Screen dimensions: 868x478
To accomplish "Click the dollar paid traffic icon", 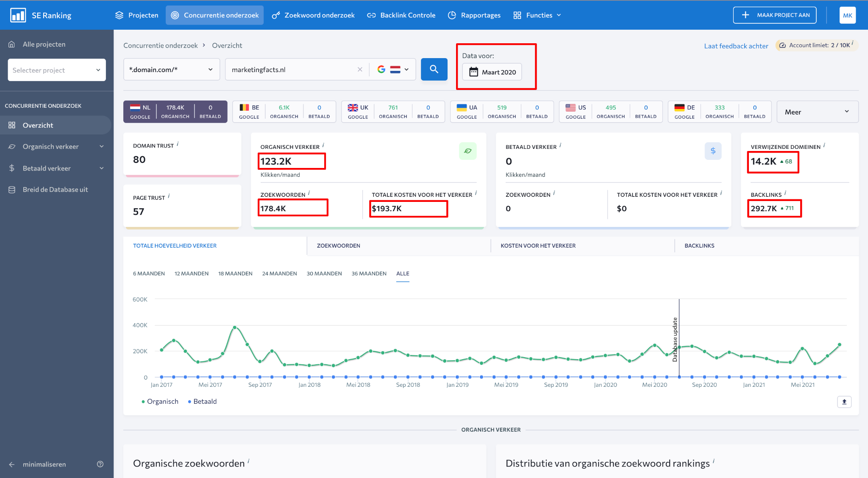I will tap(713, 151).
